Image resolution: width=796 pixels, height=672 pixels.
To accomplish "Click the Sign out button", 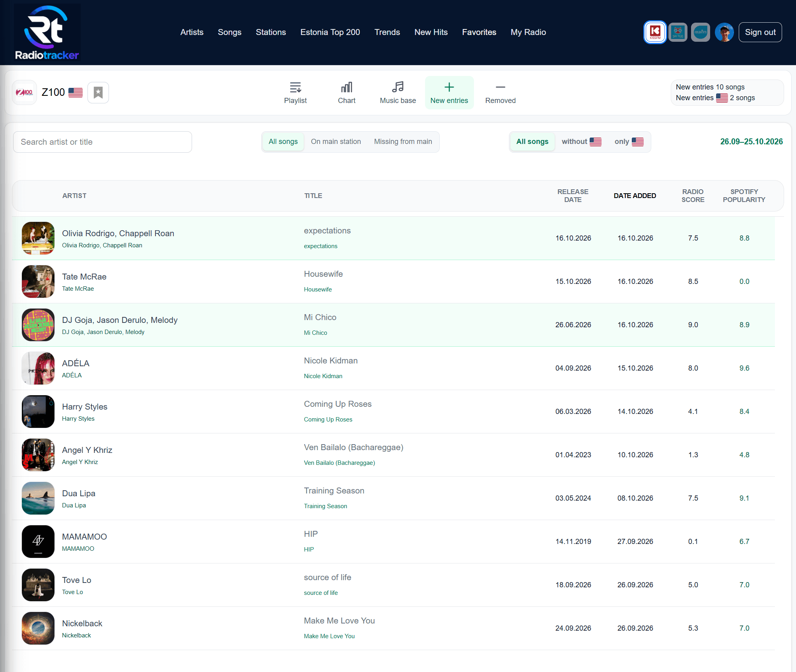I will pyautogui.click(x=760, y=32).
